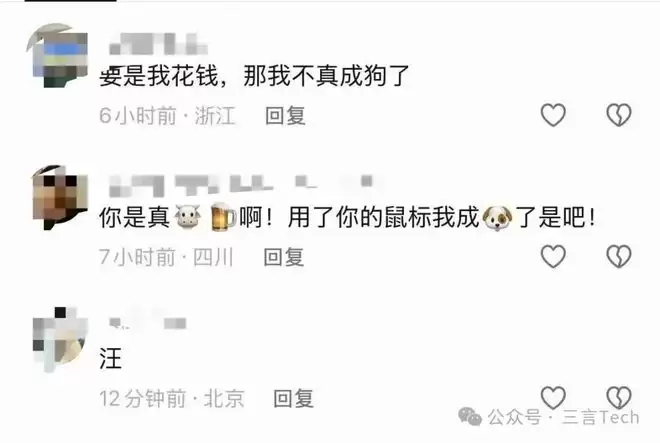Like the Zhejiang comment with the heart icon
This screenshot has width=660, height=443.
click(x=553, y=115)
